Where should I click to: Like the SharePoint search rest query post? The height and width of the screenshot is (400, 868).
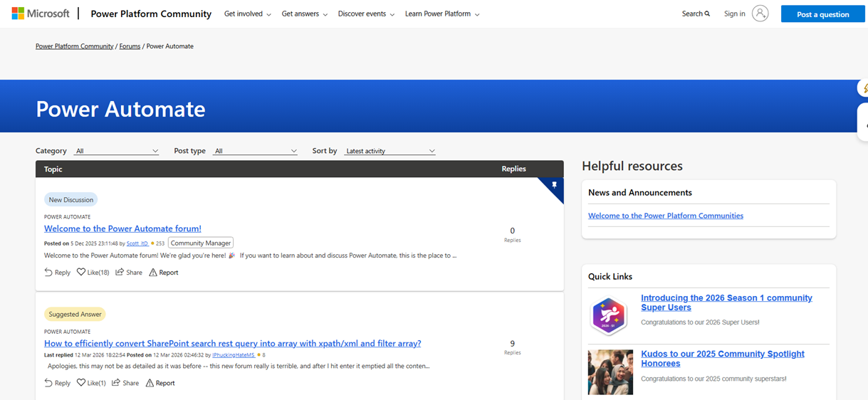coord(91,383)
